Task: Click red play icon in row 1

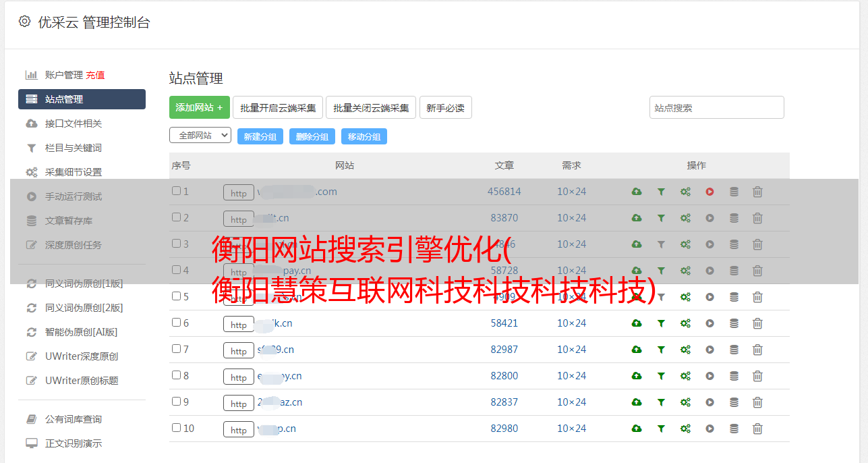Action: (x=710, y=192)
